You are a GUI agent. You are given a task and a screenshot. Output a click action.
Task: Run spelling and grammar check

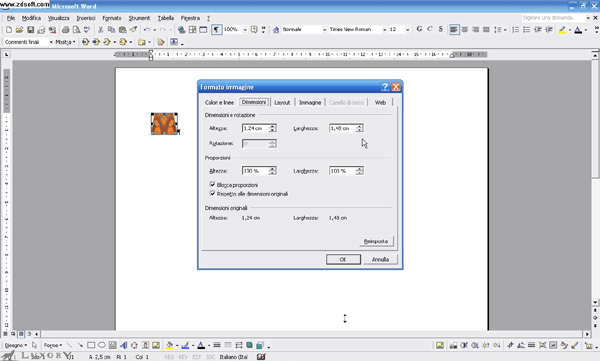87,29
